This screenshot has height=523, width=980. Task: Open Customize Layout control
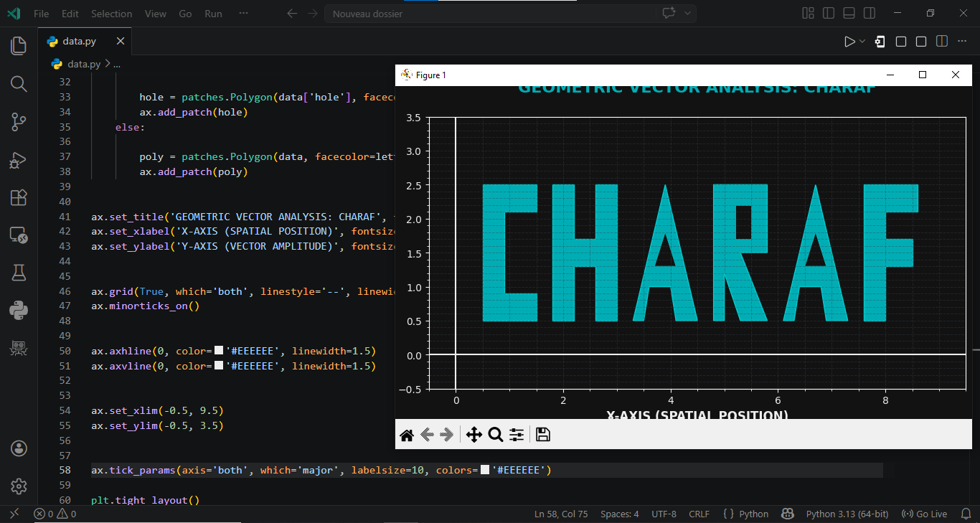[x=809, y=14]
